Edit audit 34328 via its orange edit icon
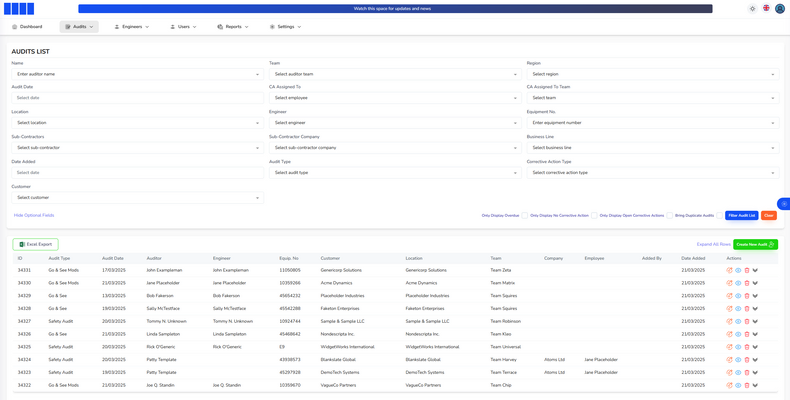The width and height of the screenshot is (790, 400). pos(729,308)
